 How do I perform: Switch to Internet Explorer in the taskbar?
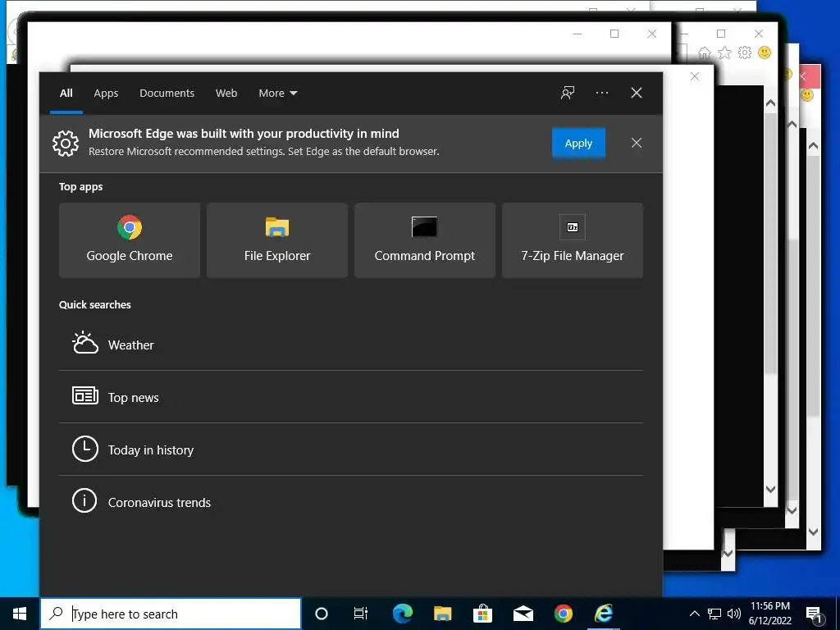[x=603, y=614]
